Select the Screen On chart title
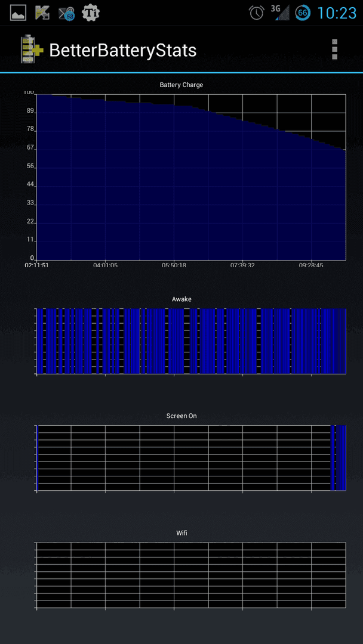 (181, 416)
